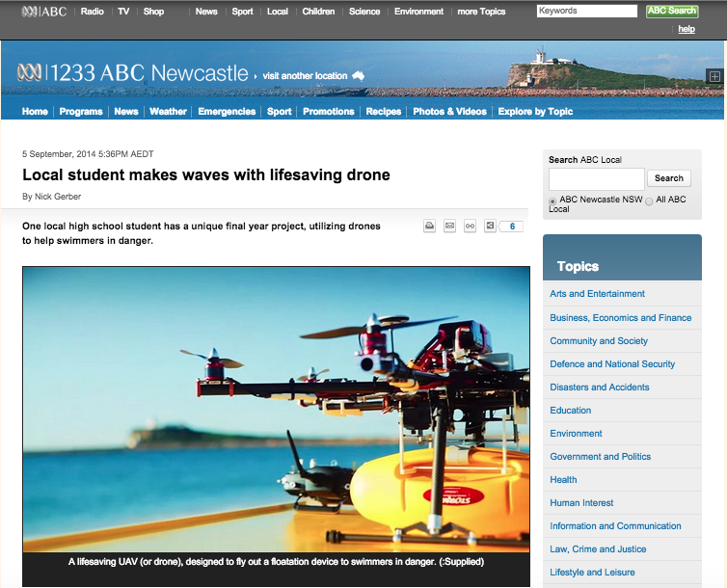Open visit another location selector
The image size is (727, 588).
click(x=305, y=76)
